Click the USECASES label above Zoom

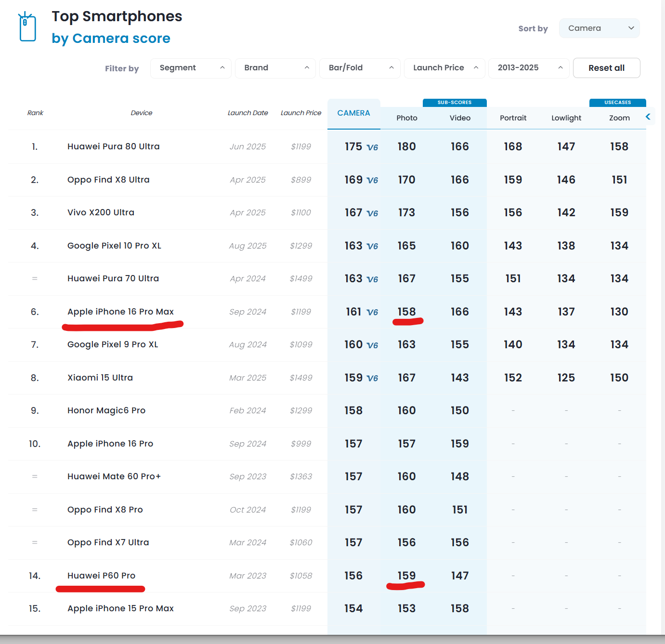(618, 103)
